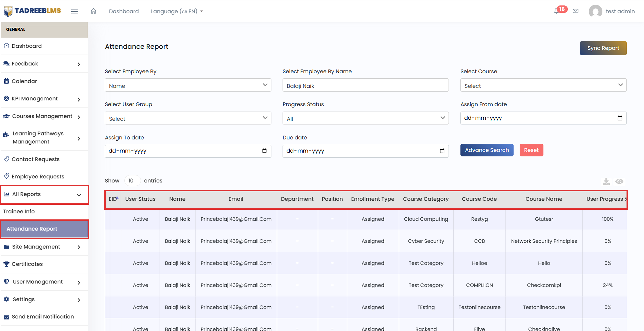
Task: Click the Cloud Computing cell
Action: click(x=426, y=219)
